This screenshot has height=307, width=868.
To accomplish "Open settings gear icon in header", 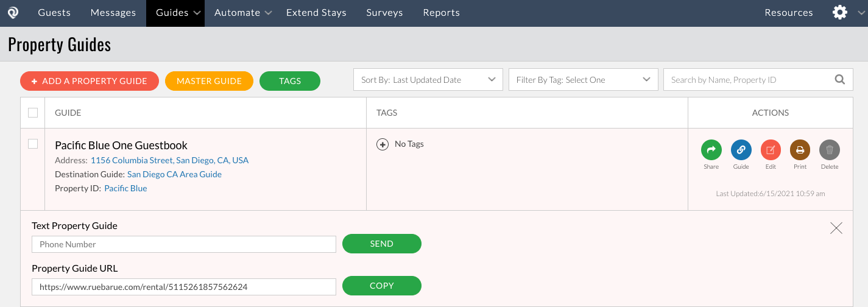I will point(840,13).
